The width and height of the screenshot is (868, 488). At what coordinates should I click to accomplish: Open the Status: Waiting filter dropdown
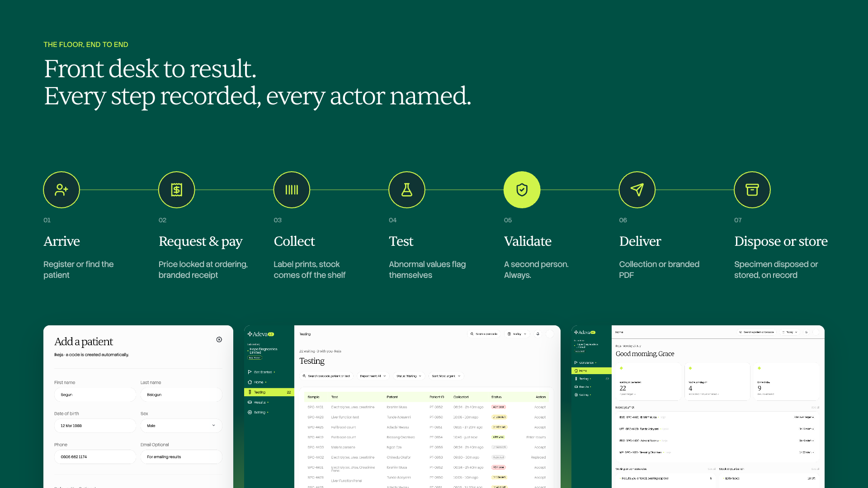click(x=409, y=376)
